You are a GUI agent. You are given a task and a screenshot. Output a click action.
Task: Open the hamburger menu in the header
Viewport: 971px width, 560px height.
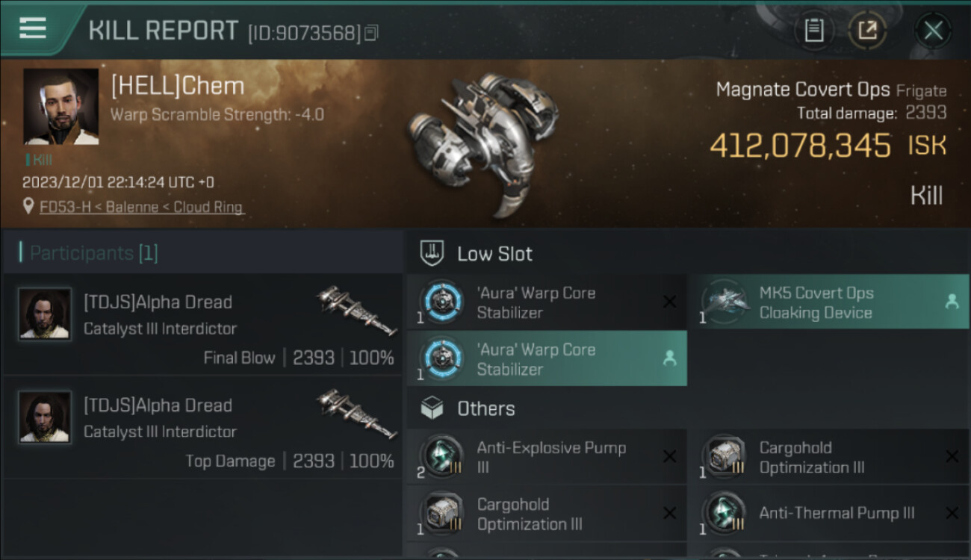[x=32, y=28]
